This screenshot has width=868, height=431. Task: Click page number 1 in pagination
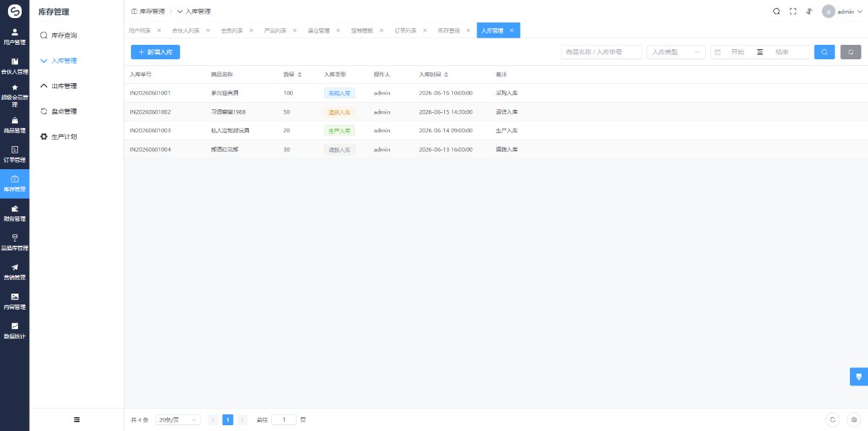point(228,419)
